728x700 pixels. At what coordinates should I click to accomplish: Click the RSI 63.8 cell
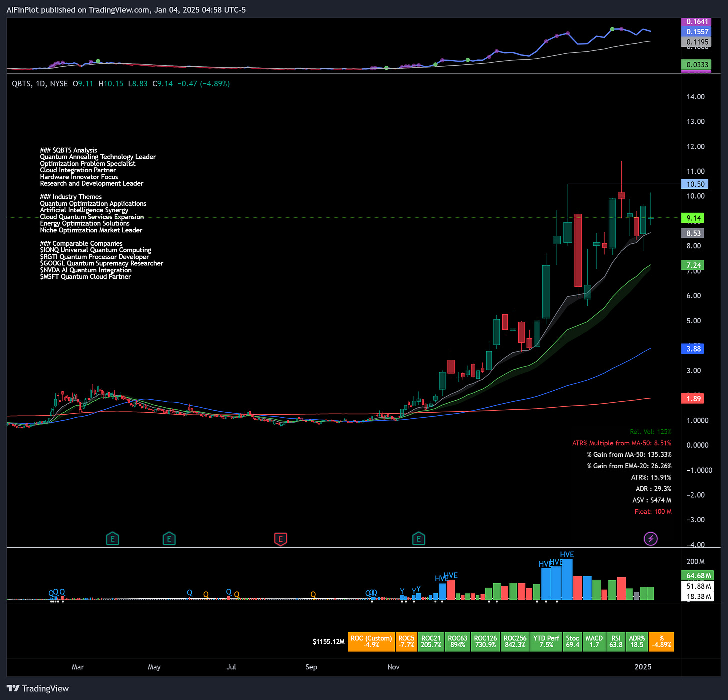click(x=616, y=642)
